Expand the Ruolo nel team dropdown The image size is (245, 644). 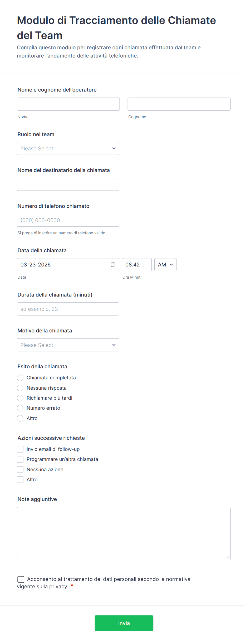[68, 149]
